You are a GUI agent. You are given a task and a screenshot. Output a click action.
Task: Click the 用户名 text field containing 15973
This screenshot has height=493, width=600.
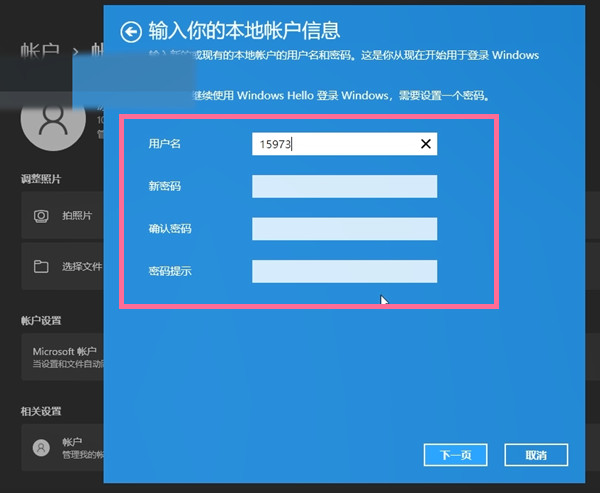point(334,144)
